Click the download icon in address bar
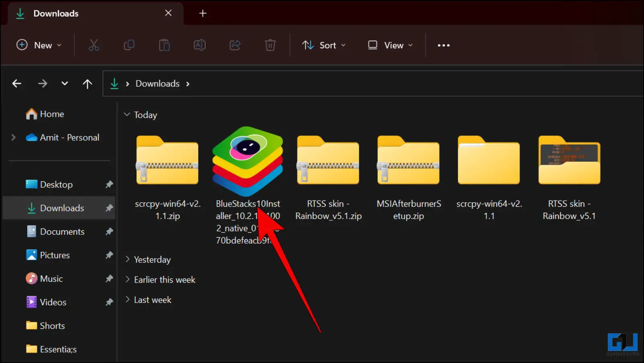The height and width of the screenshot is (363, 644). [114, 84]
